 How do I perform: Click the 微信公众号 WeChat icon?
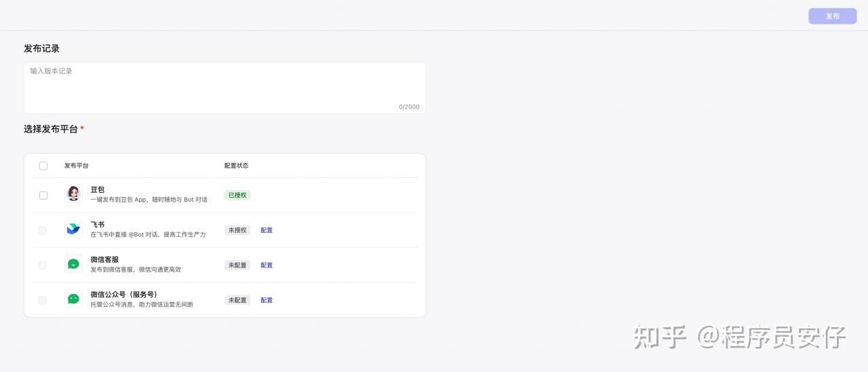(73, 299)
